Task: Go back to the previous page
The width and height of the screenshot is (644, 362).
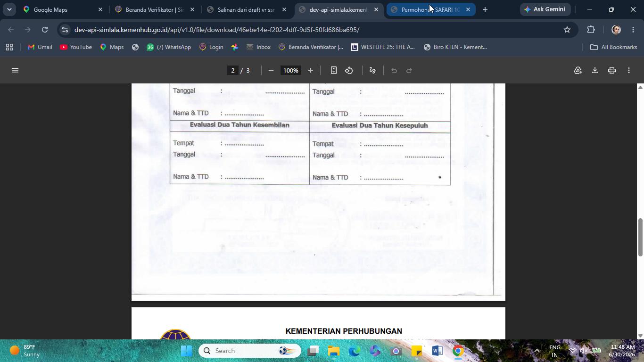Action: pyautogui.click(x=11, y=30)
